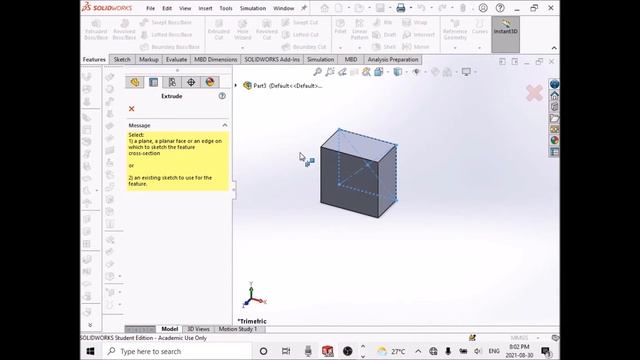
Task: Click the Edit Appearance icon in view toolbar
Action: click(435, 72)
